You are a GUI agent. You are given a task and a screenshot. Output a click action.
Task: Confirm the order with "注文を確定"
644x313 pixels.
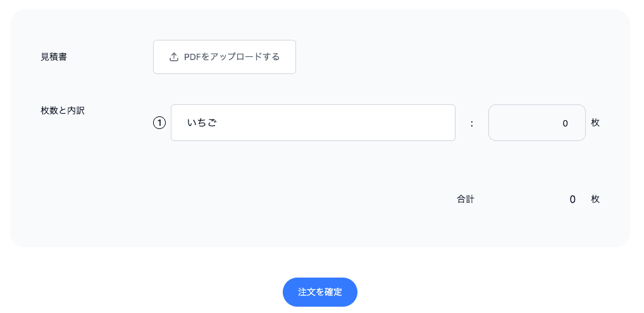tap(320, 292)
